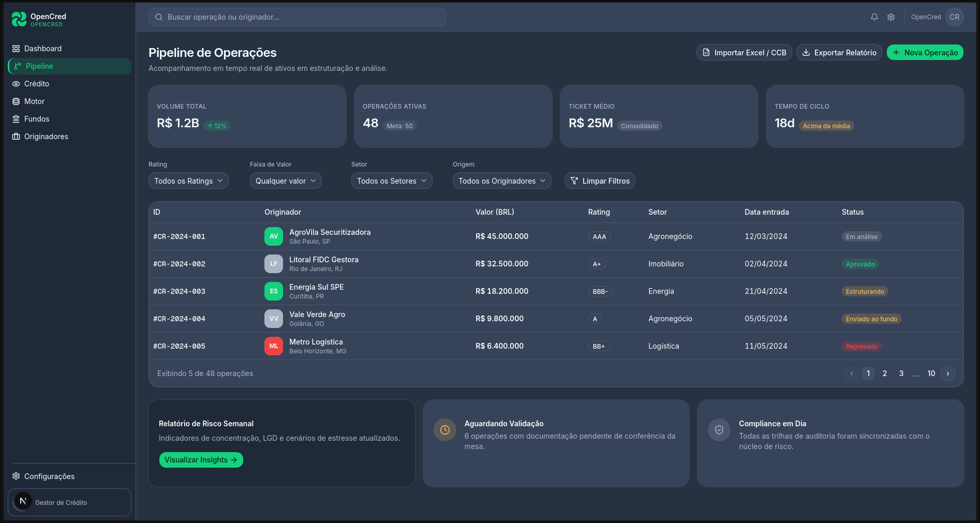This screenshot has height=523, width=980.
Task: Click the Meta: 50 badge
Action: tap(399, 126)
